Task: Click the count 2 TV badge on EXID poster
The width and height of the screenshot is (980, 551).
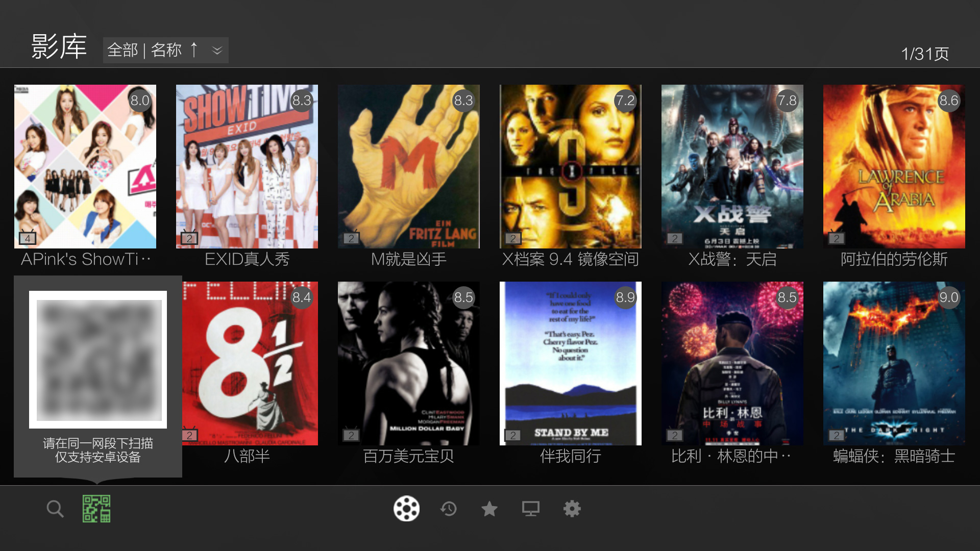Action: click(189, 238)
